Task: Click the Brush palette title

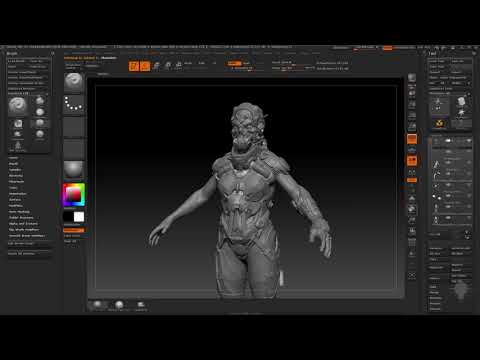Action: pos(12,53)
